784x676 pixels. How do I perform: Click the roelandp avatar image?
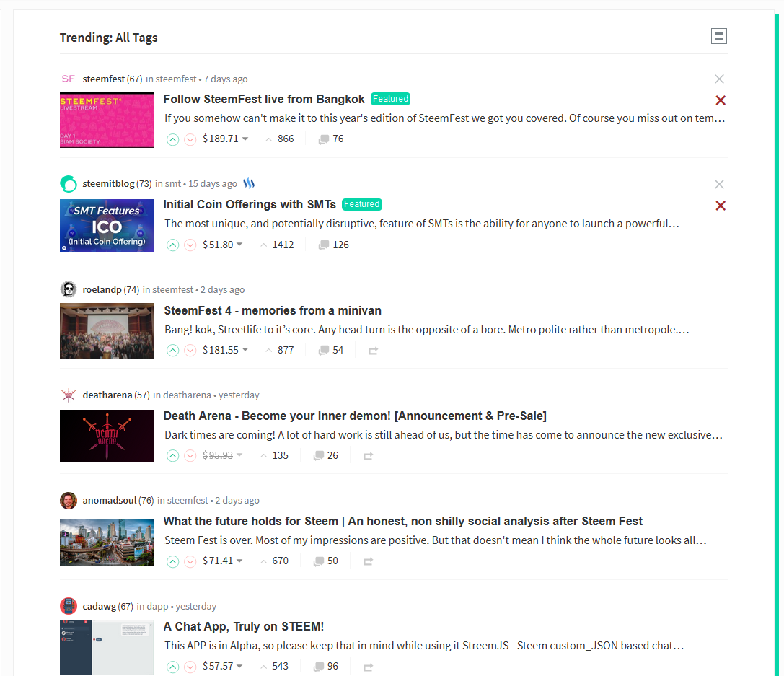point(69,289)
